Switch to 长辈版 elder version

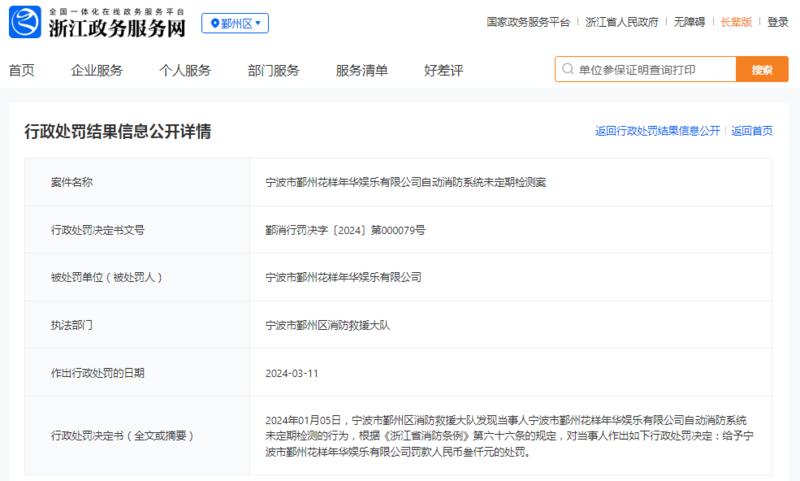[x=736, y=22]
